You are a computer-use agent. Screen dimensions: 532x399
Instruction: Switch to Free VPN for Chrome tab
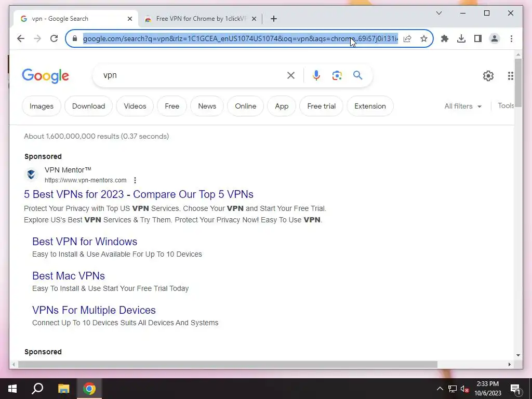pyautogui.click(x=201, y=19)
